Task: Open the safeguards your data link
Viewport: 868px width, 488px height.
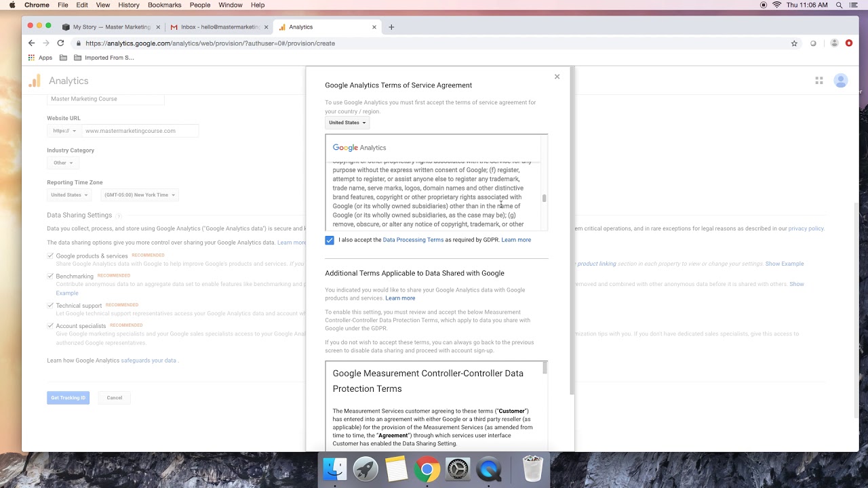Action: click(149, 361)
